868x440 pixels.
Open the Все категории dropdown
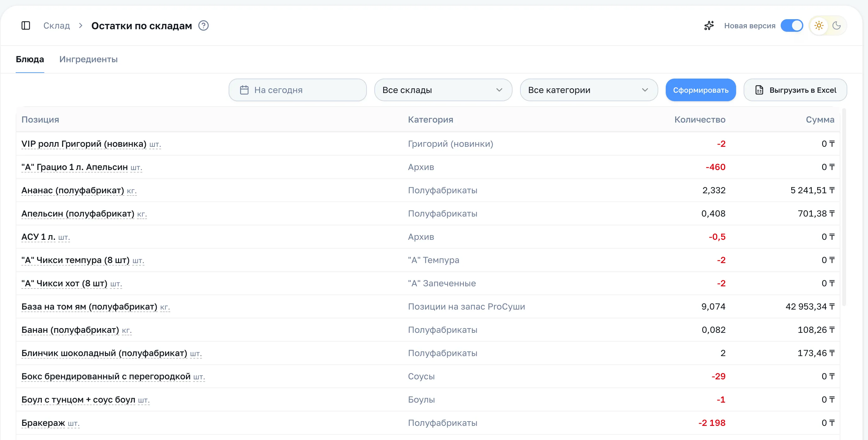589,90
